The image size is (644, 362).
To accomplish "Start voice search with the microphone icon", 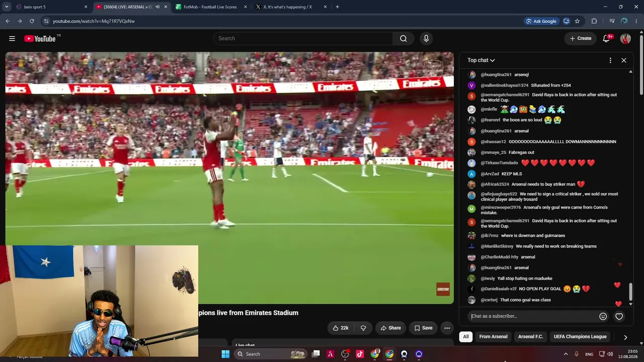I will 426,38.
